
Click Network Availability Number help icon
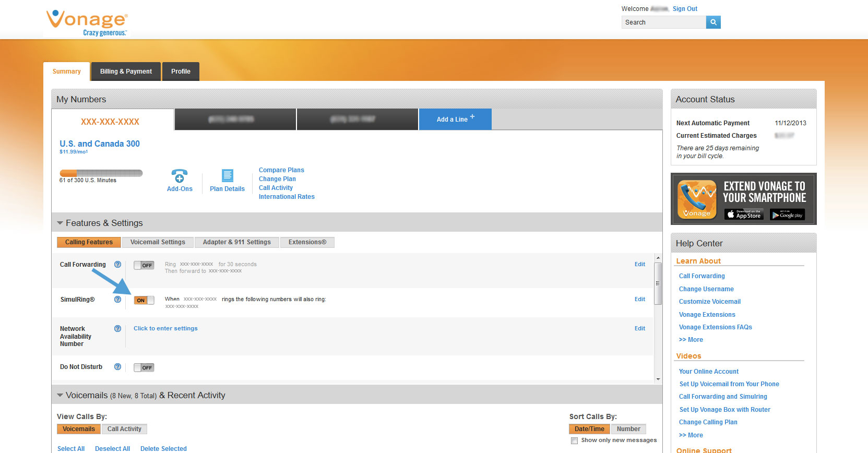(x=117, y=329)
